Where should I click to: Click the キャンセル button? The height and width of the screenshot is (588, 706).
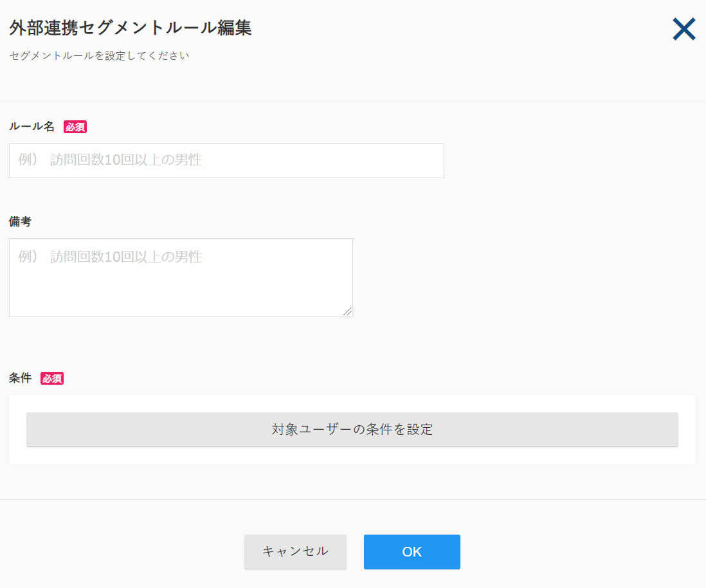click(295, 551)
